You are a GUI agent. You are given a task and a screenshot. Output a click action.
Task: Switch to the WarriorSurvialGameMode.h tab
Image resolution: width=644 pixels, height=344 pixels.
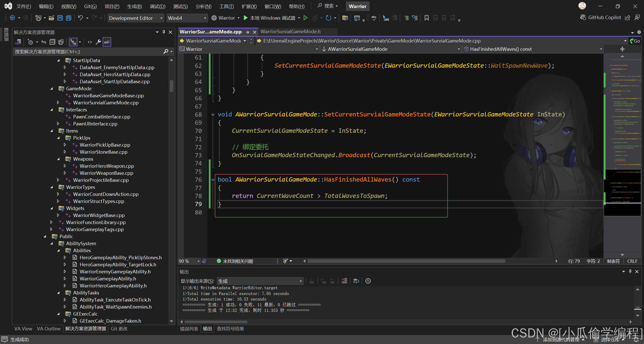coord(290,32)
